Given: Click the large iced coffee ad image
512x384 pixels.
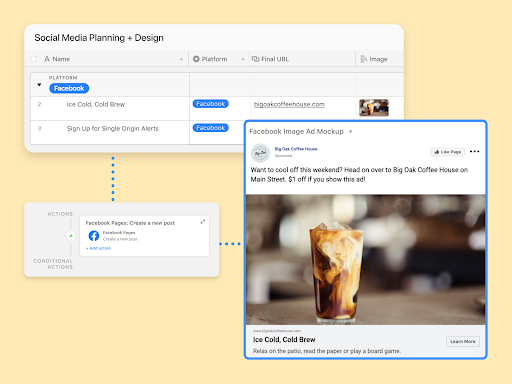Looking at the screenshot, I should pyautogui.click(x=366, y=260).
